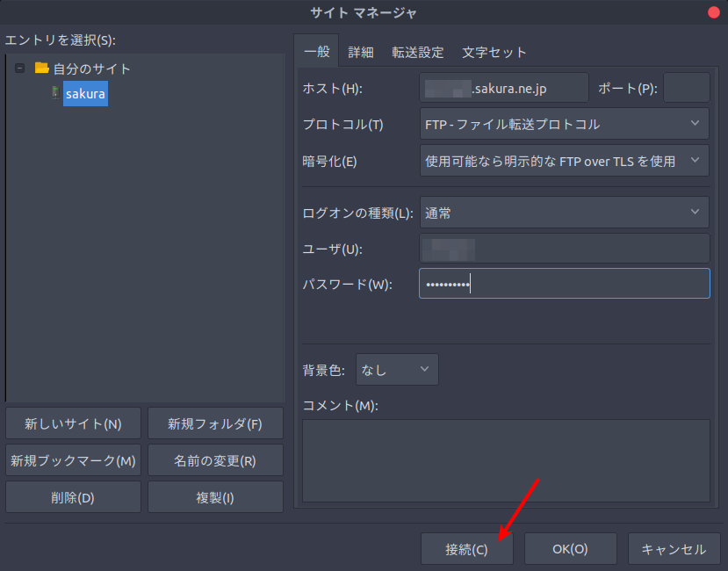
Task: Switch to the 転送設定 tab
Action: pyautogui.click(x=418, y=52)
